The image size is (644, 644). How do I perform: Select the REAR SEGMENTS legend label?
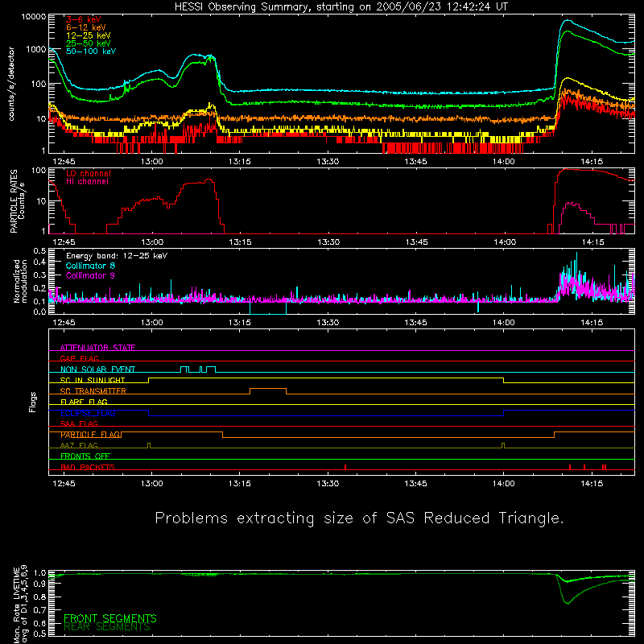coord(107,627)
